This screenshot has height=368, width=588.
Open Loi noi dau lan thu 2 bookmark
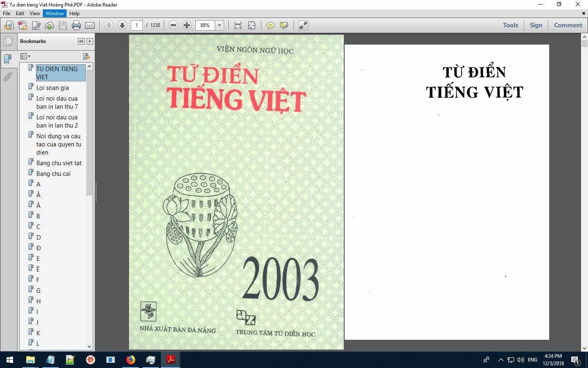point(57,121)
